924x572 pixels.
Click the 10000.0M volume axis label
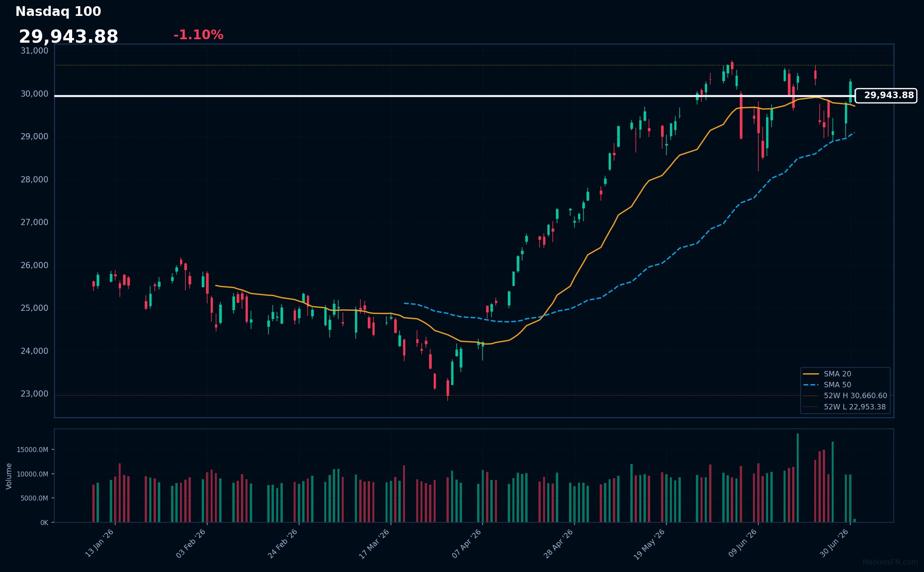click(x=33, y=474)
